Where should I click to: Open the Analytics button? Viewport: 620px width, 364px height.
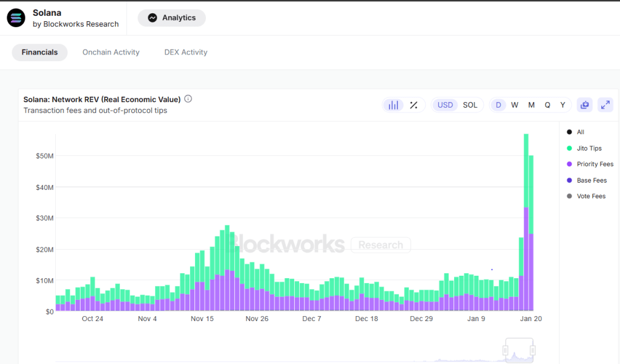[171, 18]
